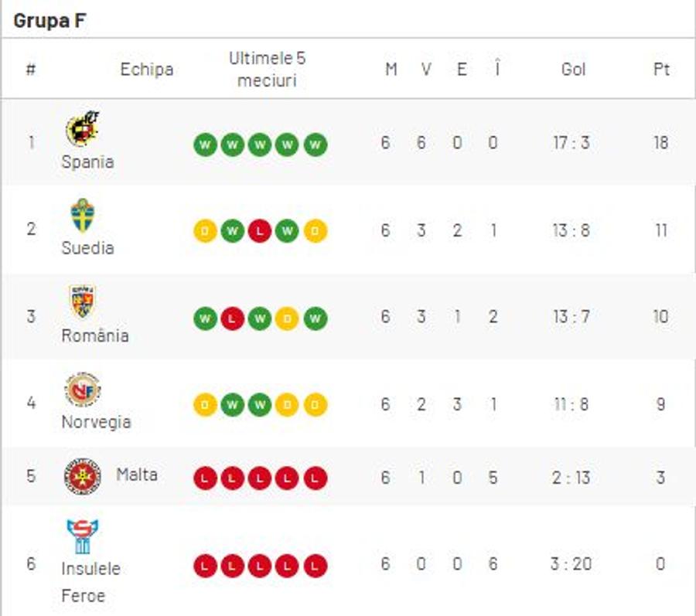The width and height of the screenshot is (696, 616).
Task: Open the Suedia team link
Action: (x=88, y=248)
